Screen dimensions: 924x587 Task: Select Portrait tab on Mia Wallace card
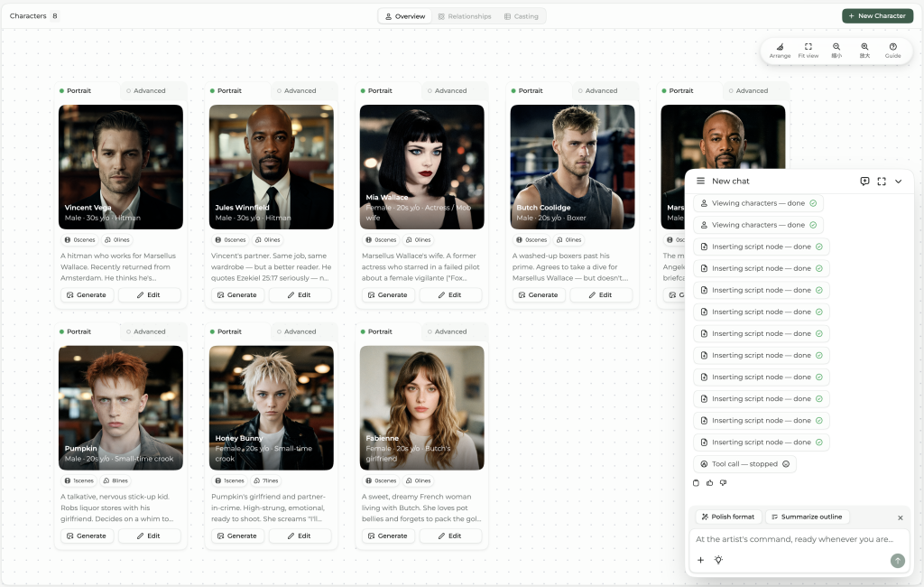point(388,91)
